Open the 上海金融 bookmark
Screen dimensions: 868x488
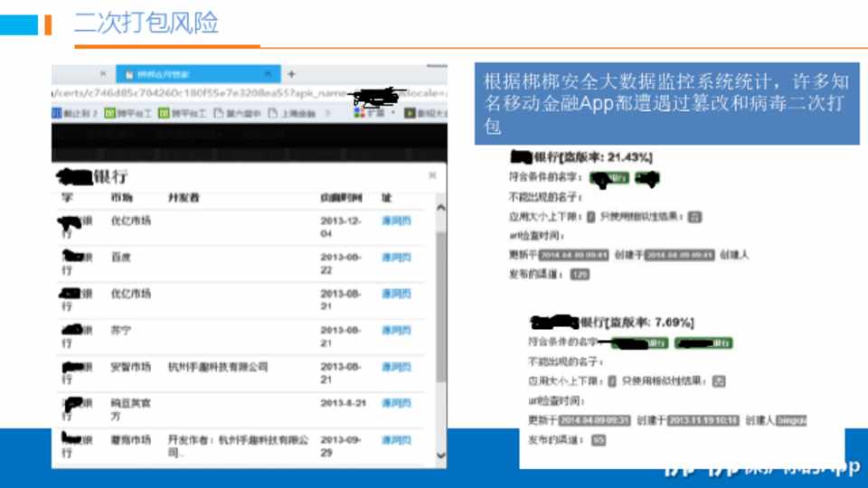tap(292, 113)
